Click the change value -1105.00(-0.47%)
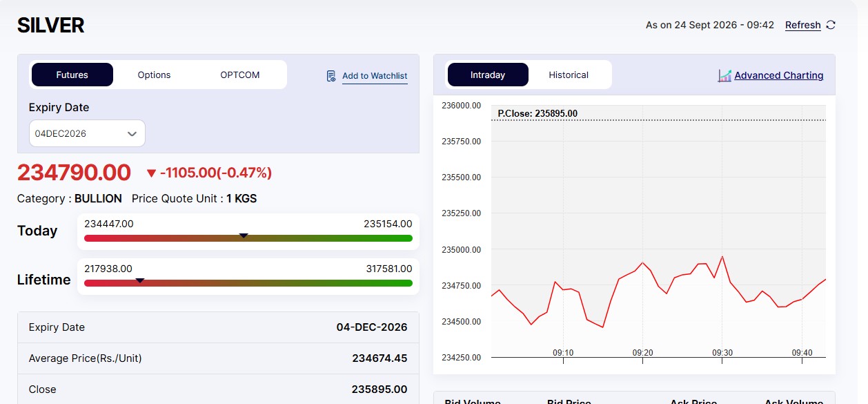Image resolution: width=868 pixels, height=404 pixels. (x=217, y=173)
